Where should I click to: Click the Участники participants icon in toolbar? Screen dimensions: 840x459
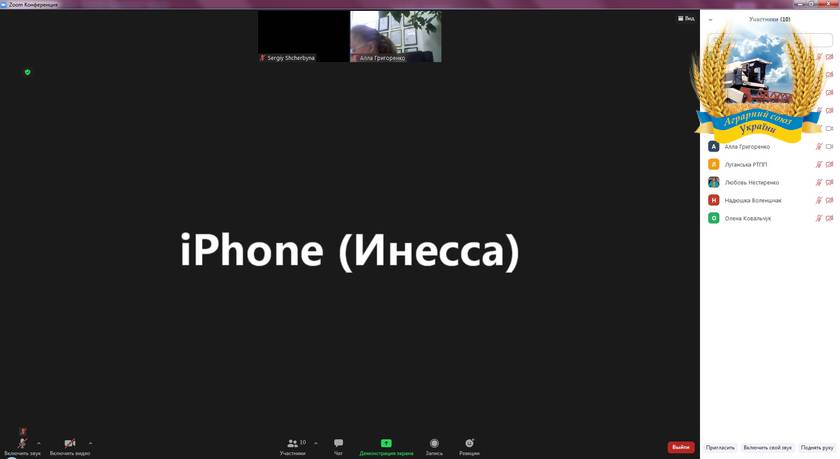[292, 443]
